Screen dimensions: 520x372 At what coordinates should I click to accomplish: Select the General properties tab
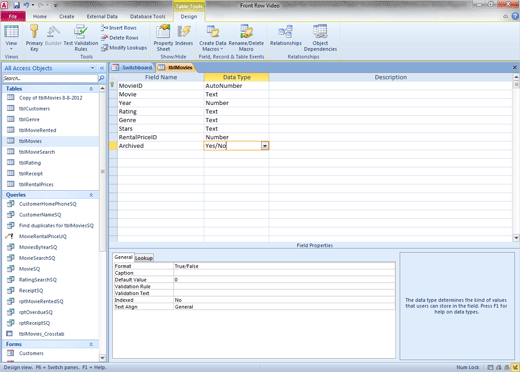tap(123, 257)
